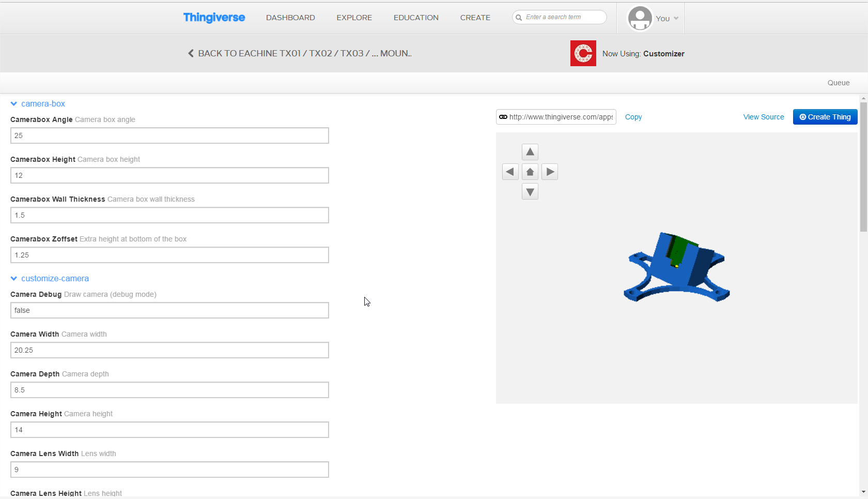This screenshot has height=499, width=868.
Task: Rotate the 3D preview left
Action: tap(510, 172)
